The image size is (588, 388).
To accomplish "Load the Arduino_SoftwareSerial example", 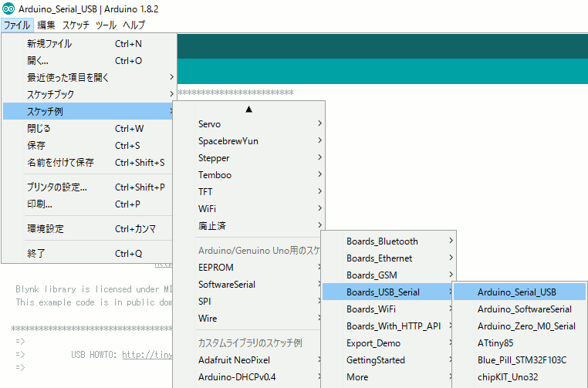I will [x=519, y=309].
